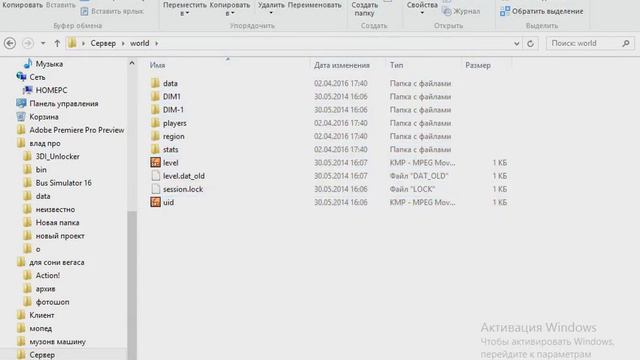Select 'HOMEPC' network computer in sidebar
640x360 pixels.
pyautogui.click(x=51, y=90)
